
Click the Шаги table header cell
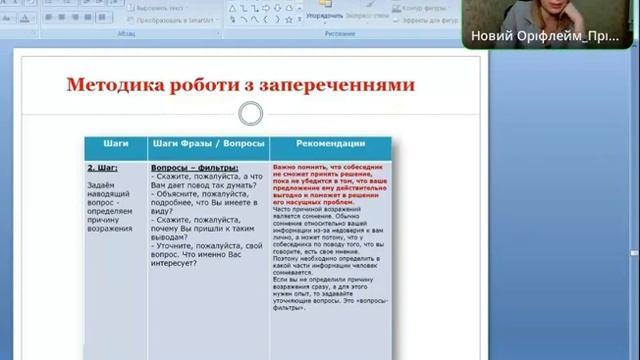(116, 148)
